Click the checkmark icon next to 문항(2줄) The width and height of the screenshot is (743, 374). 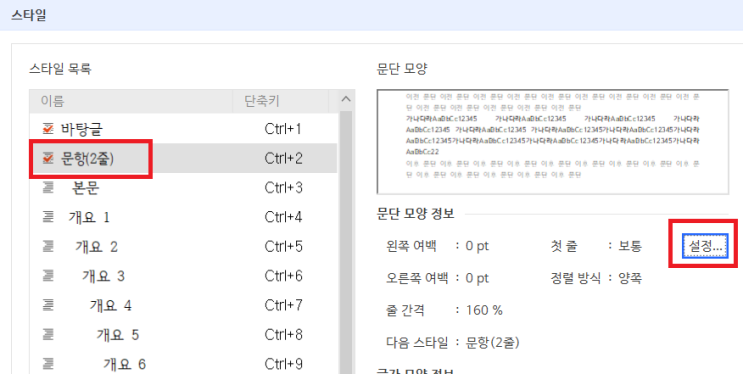(x=48, y=158)
